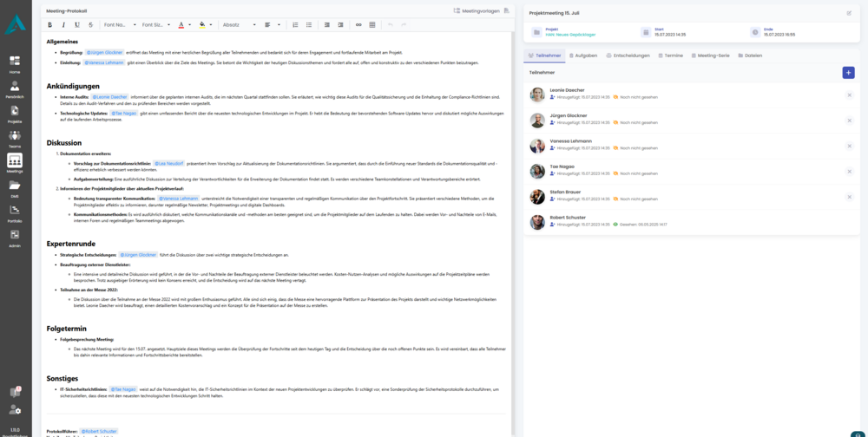Open the Entscheidungen tab
Screen dimensions: 868x437
(628, 55)
